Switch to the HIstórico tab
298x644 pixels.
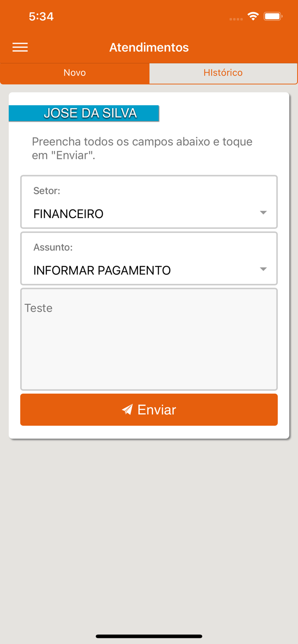(x=223, y=73)
